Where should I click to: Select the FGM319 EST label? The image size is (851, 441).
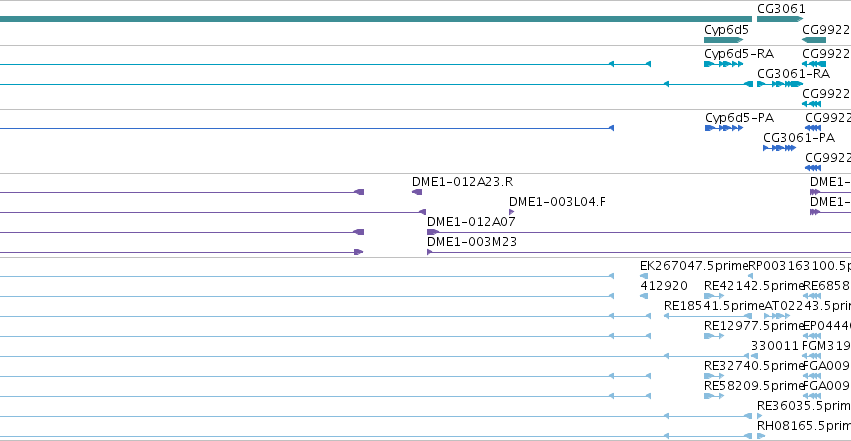[x=826, y=346]
